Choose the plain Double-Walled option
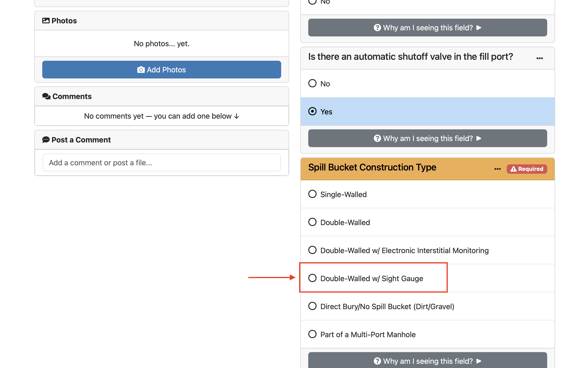The image size is (588, 368). coord(312,222)
